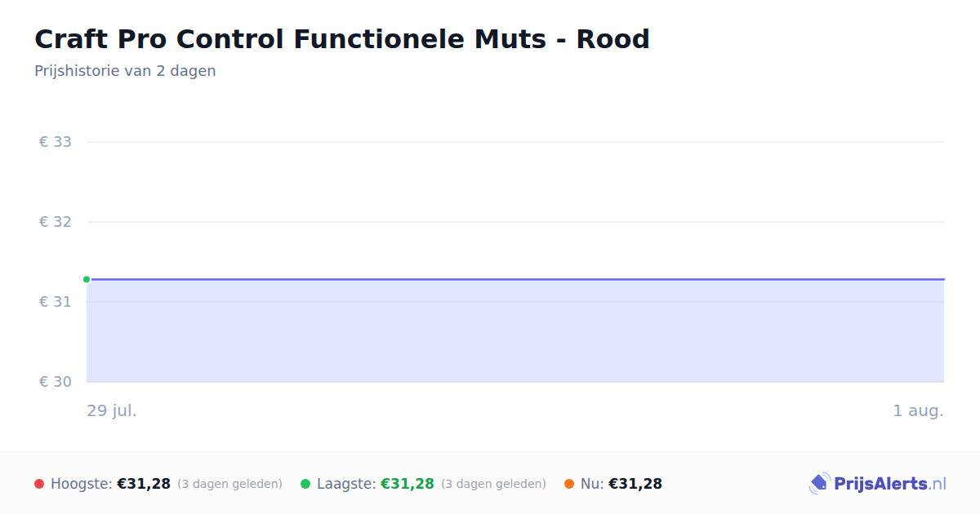Image resolution: width=980 pixels, height=514 pixels.
Task: Click the purple price line in chart
Action: click(515, 279)
